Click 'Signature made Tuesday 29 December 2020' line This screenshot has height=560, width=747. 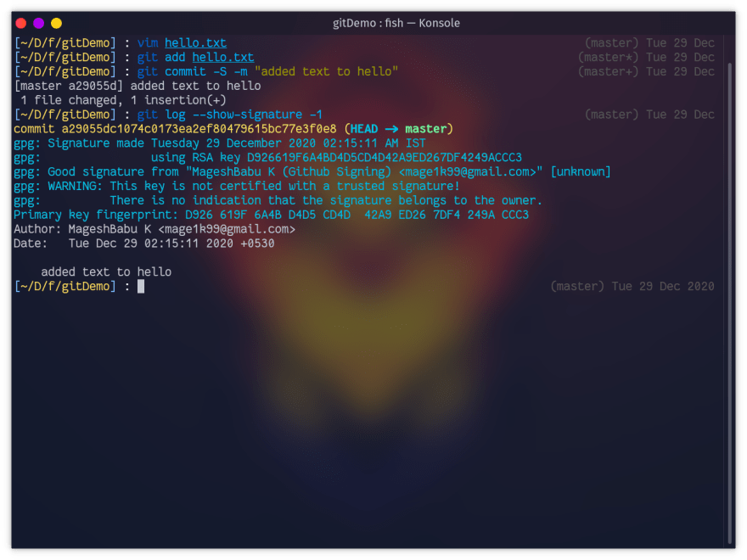click(220, 143)
